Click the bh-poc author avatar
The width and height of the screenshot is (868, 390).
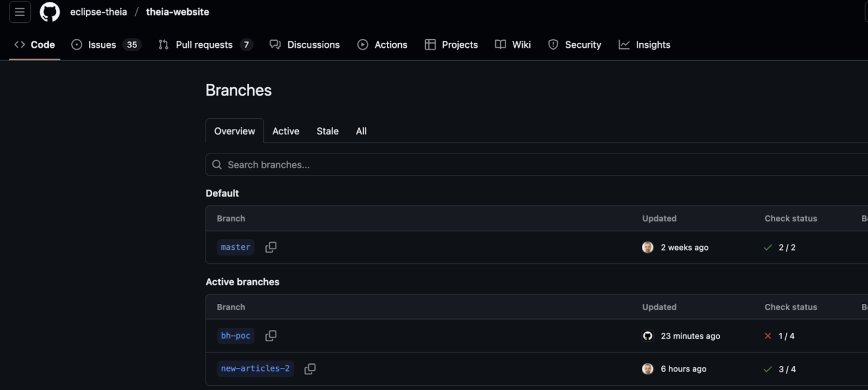[647, 336]
